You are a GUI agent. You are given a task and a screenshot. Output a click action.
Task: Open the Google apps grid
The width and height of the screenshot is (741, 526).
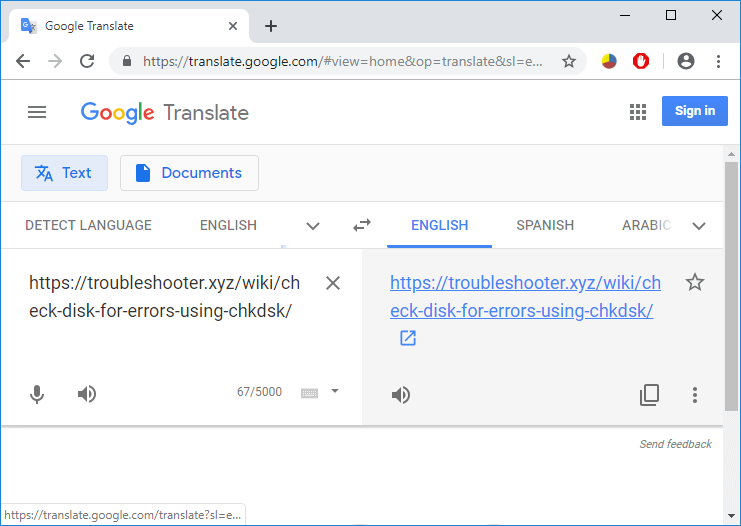click(638, 112)
